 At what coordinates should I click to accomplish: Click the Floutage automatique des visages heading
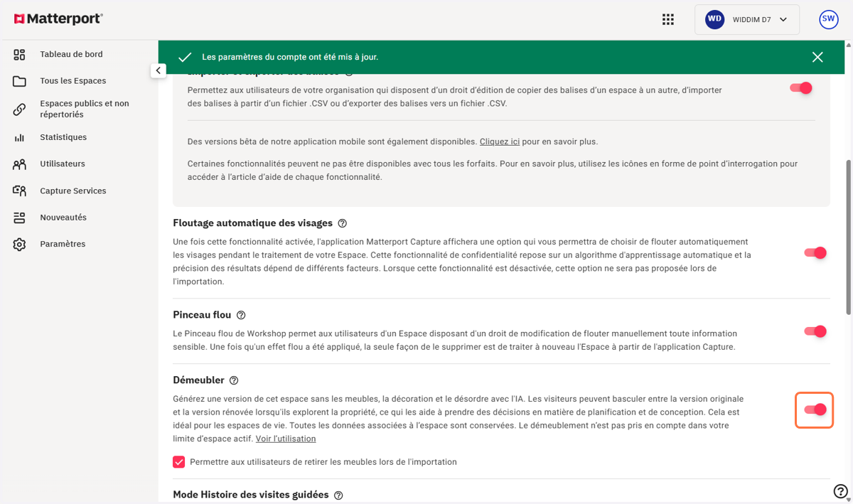coord(252,222)
